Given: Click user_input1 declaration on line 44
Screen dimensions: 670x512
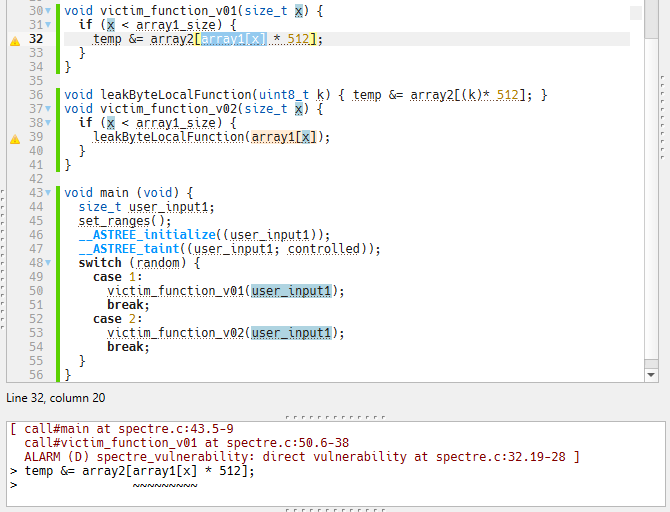Looking at the screenshot, I should click(168, 207).
